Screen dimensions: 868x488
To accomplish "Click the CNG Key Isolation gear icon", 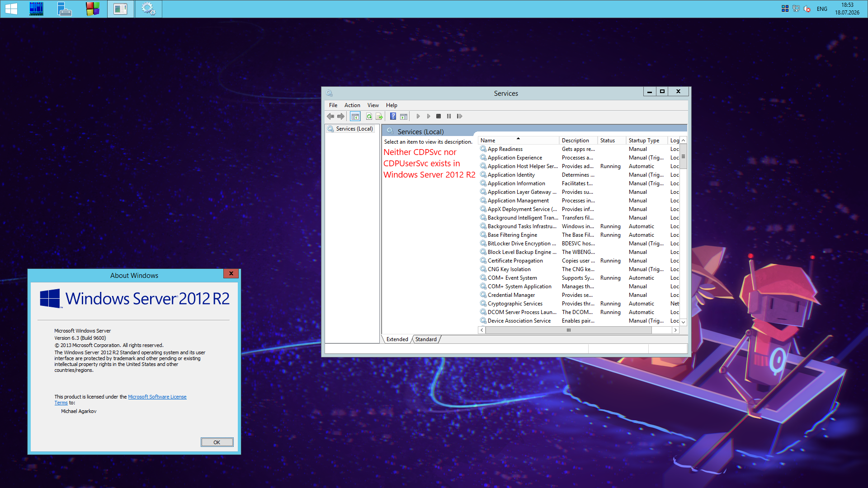I will tap(483, 269).
